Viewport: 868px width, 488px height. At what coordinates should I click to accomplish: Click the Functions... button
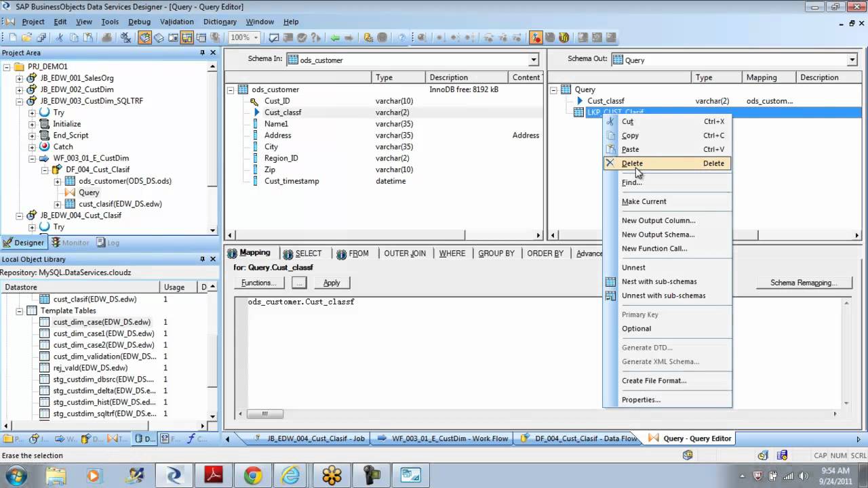[x=258, y=283]
